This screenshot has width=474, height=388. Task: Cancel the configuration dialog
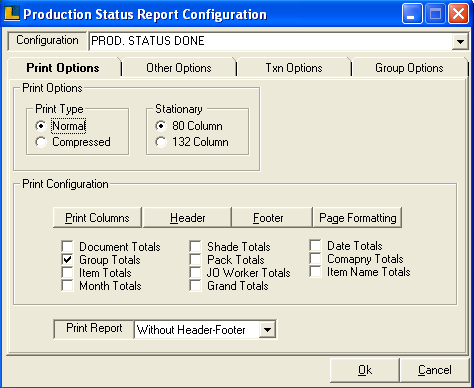[x=435, y=370]
